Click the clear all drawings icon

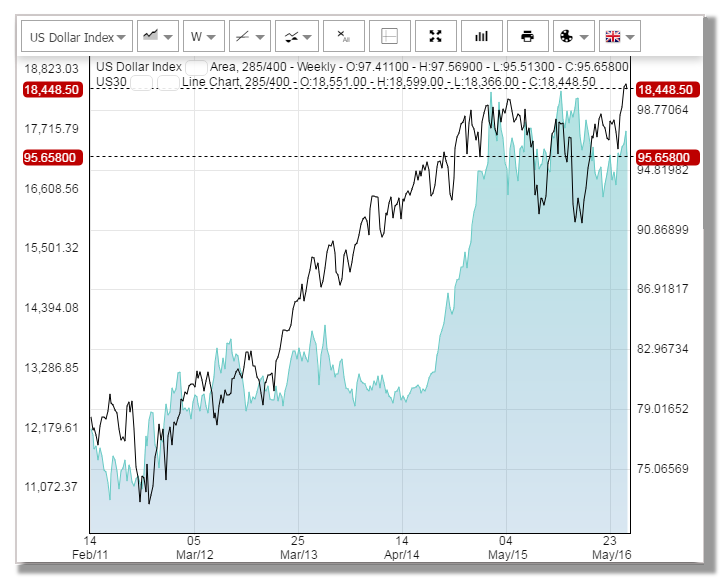[344, 37]
